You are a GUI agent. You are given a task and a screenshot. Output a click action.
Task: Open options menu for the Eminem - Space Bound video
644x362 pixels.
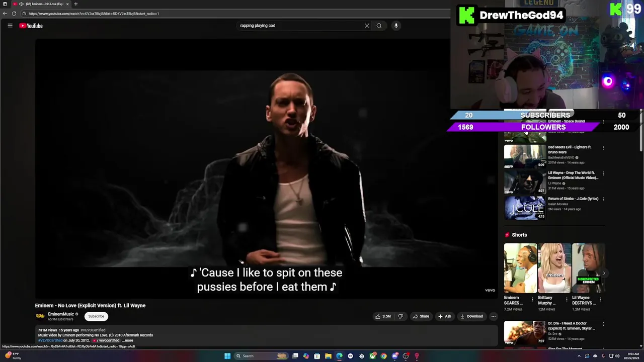[x=603, y=122]
